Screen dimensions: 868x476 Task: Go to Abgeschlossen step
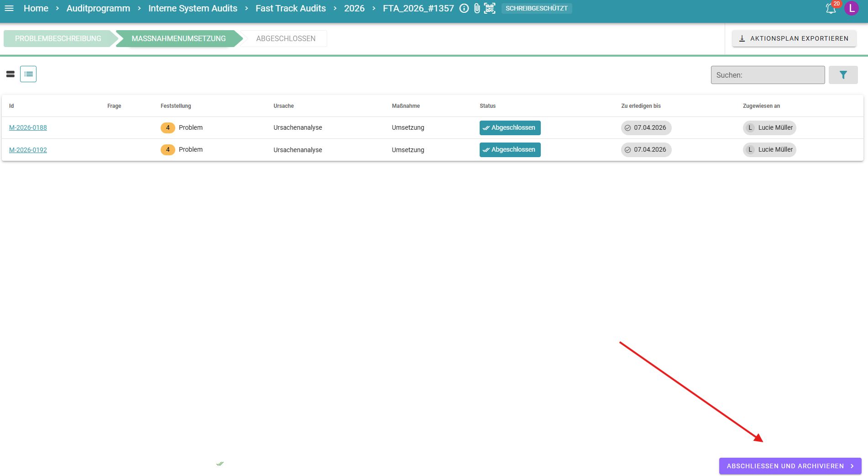pos(286,38)
